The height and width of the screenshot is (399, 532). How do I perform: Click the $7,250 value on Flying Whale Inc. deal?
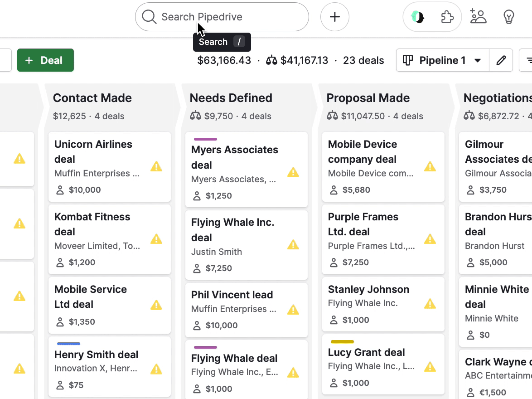point(219,268)
